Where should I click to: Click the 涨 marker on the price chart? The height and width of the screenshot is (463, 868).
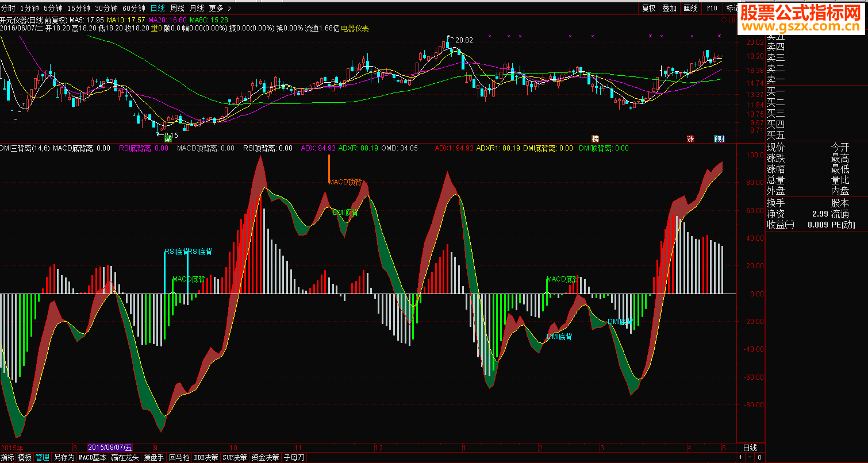pos(690,138)
